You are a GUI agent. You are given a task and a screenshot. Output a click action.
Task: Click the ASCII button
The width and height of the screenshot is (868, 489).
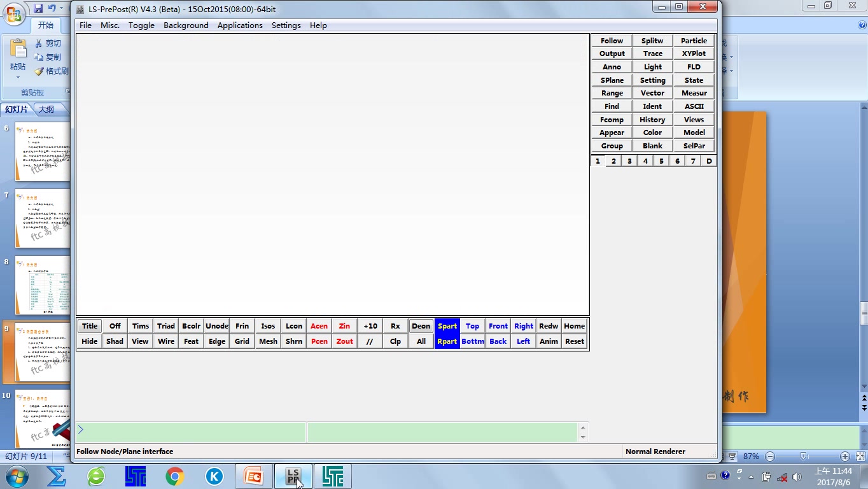pos(694,106)
